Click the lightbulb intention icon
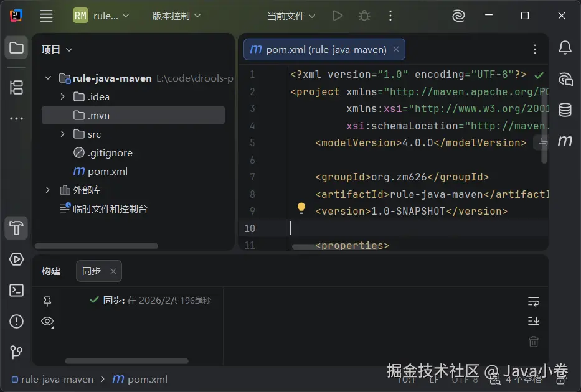This screenshot has height=392, width=581. [x=301, y=208]
